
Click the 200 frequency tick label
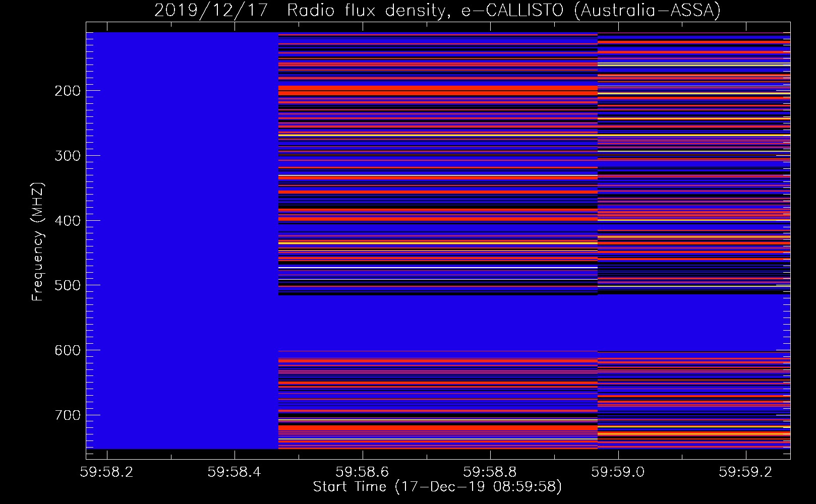(x=68, y=91)
